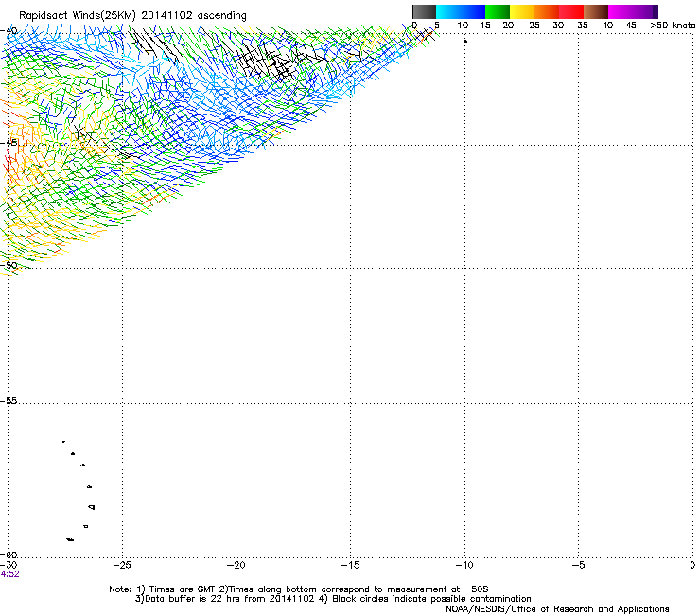Click the '-50' latitude axis label
This screenshot has width=700, height=615.
pyautogui.click(x=9, y=265)
